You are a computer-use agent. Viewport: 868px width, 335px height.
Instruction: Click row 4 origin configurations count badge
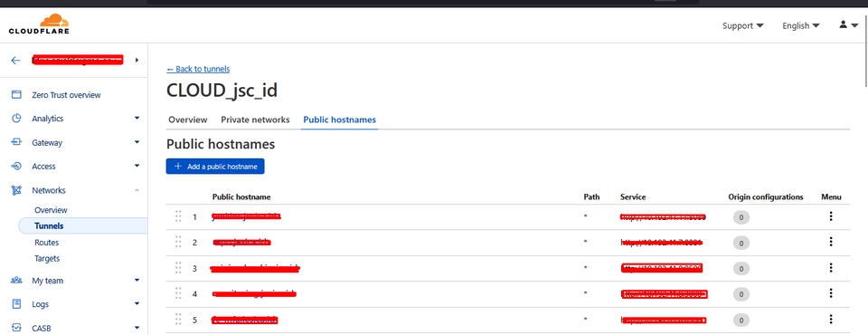(x=741, y=294)
